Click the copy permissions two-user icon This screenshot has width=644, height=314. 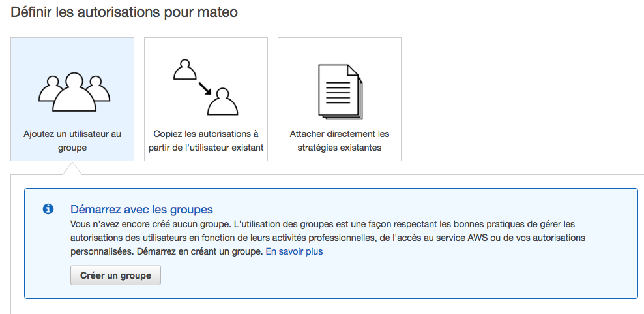tap(205, 87)
